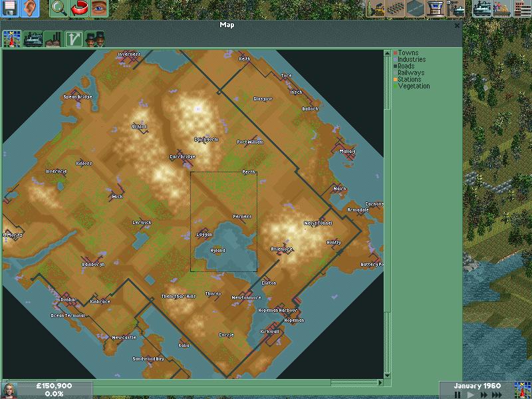Click the Cairngorm label on the map
This screenshot has width=532, height=399.
point(206,140)
